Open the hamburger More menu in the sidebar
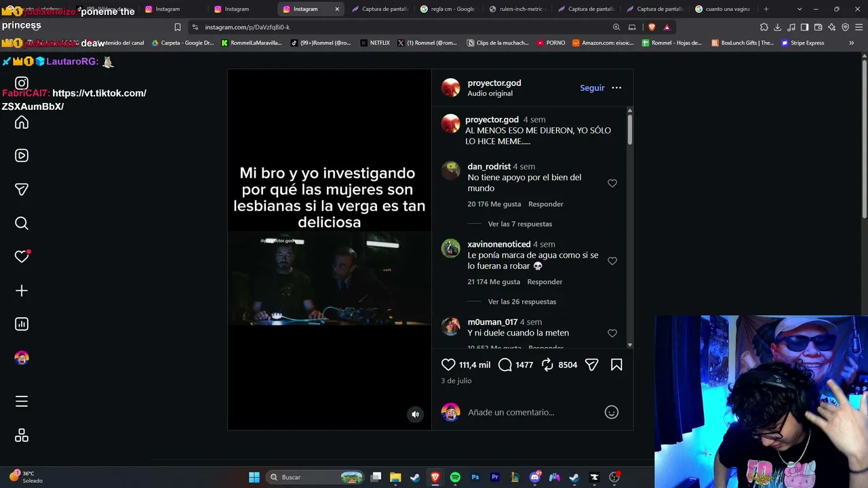Screen dimensions: 868x488 22,401
